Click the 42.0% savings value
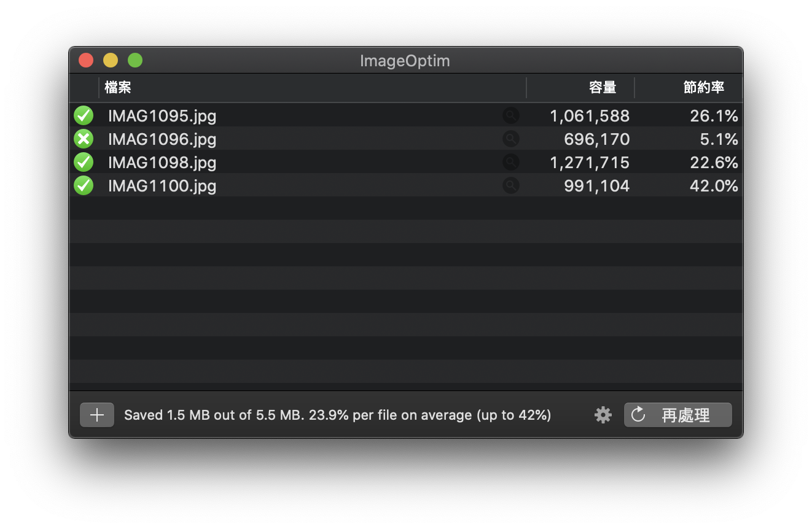Viewport: 812px width, 529px height. point(714,186)
